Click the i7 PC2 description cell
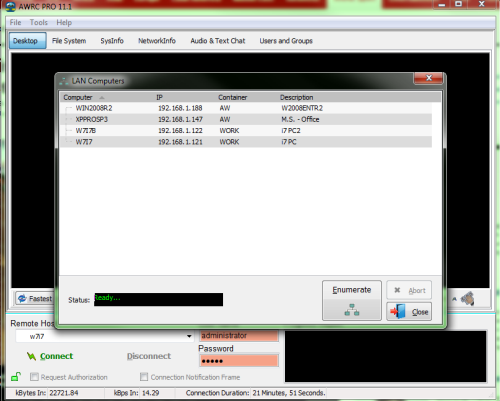This screenshot has height=401, width=500. pyautogui.click(x=291, y=131)
